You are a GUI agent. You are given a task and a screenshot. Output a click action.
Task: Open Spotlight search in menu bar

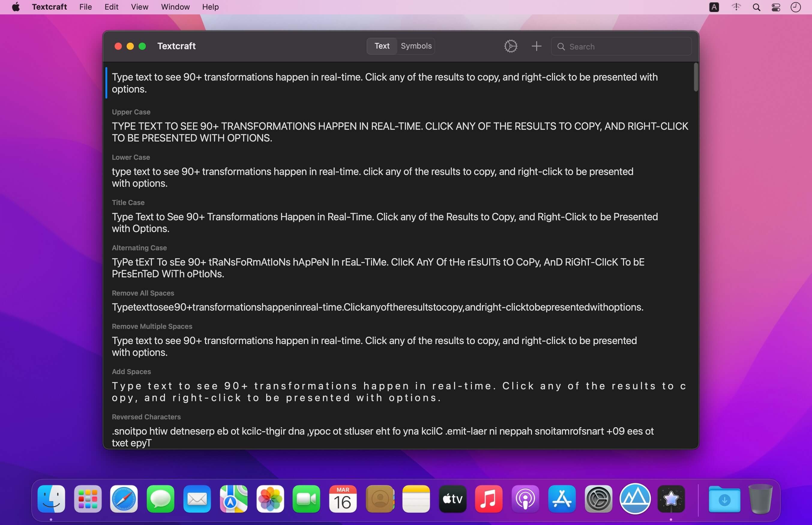[x=756, y=7]
